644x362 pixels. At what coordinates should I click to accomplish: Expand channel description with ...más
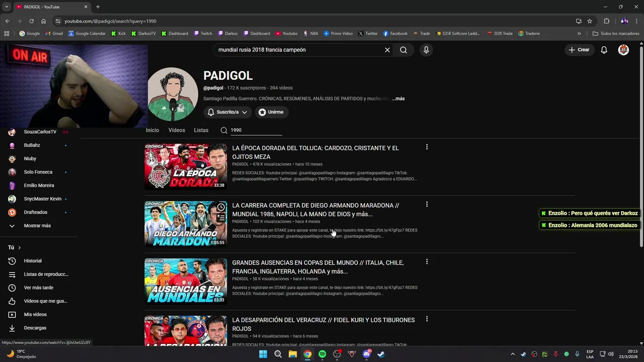coord(398,99)
